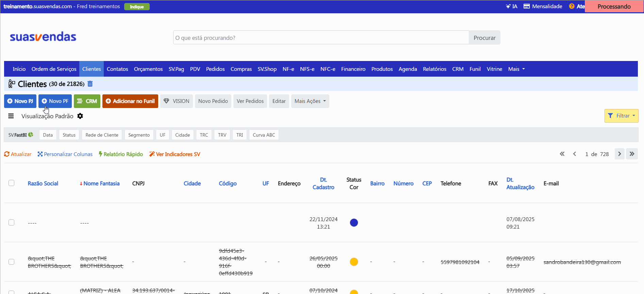Open Ordem de Serviços menu
Image resolution: width=644 pixels, height=294 pixels.
click(54, 69)
